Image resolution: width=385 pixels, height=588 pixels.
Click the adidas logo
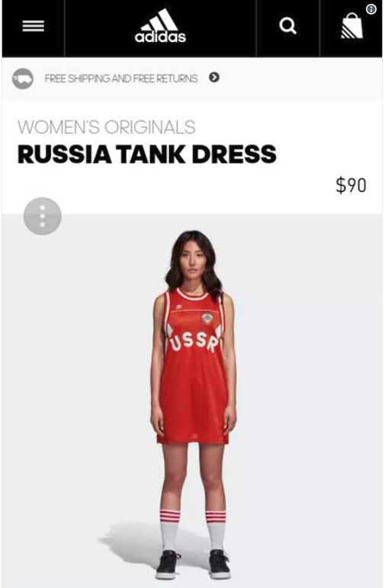pyautogui.click(x=160, y=26)
